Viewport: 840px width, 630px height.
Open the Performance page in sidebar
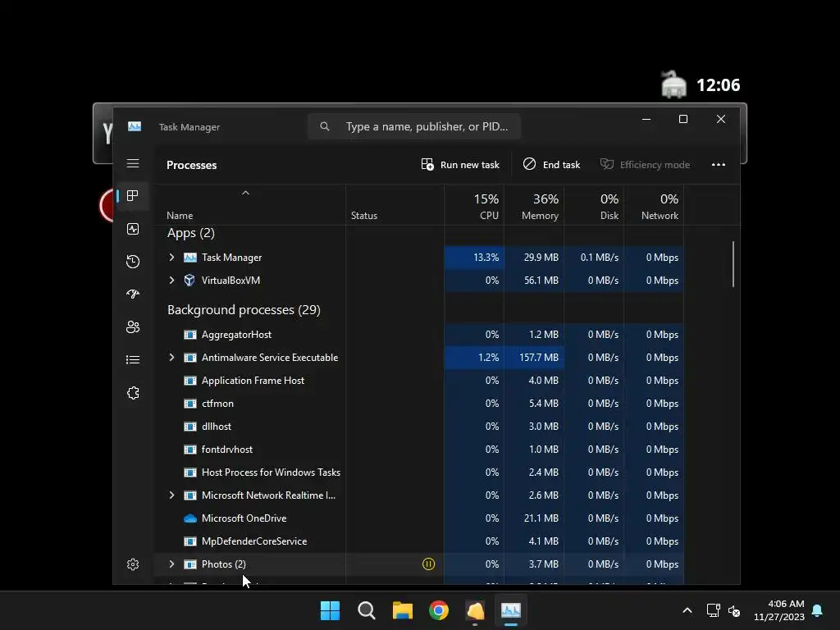pos(133,229)
